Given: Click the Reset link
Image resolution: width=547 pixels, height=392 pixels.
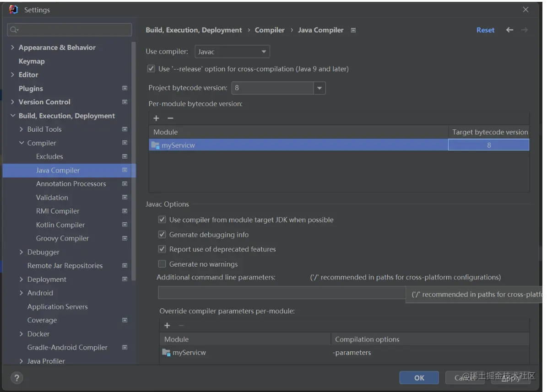Looking at the screenshot, I should coord(485,30).
